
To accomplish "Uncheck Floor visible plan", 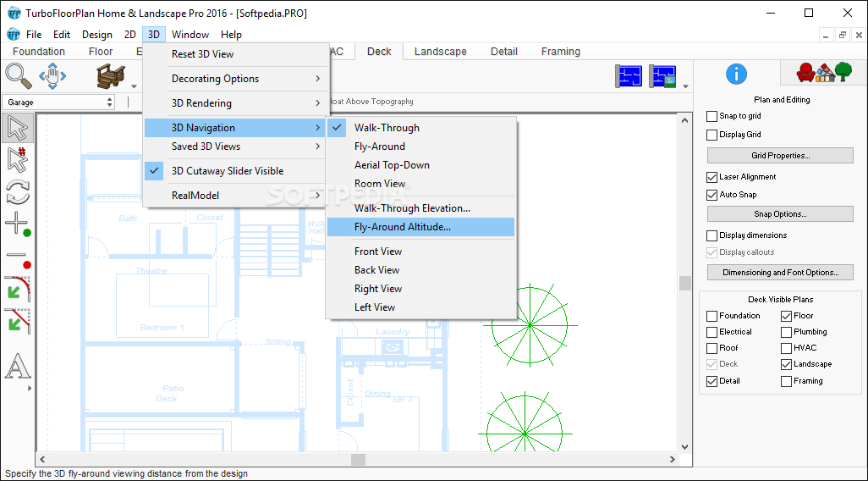I will pyautogui.click(x=786, y=317).
